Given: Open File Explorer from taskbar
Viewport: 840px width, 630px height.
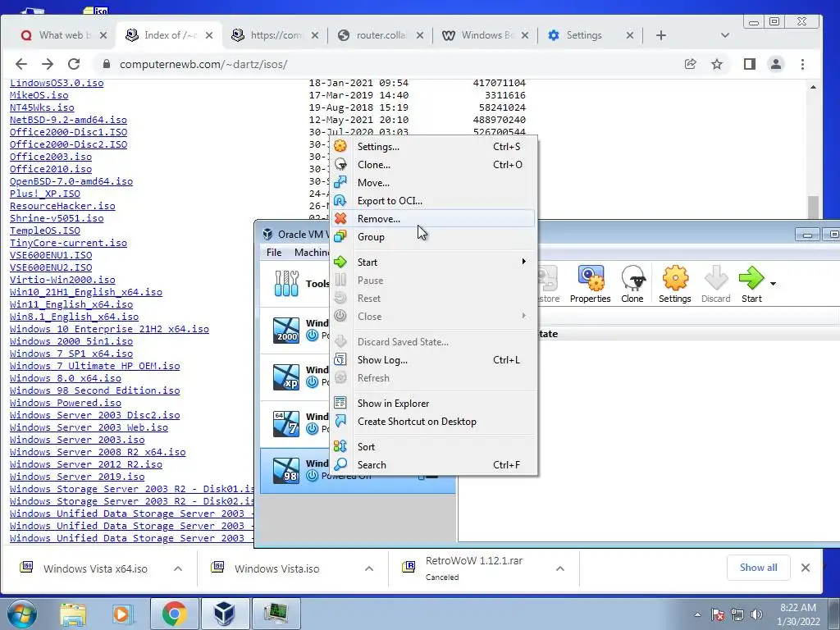Looking at the screenshot, I should pyautogui.click(x=73, y=614).
